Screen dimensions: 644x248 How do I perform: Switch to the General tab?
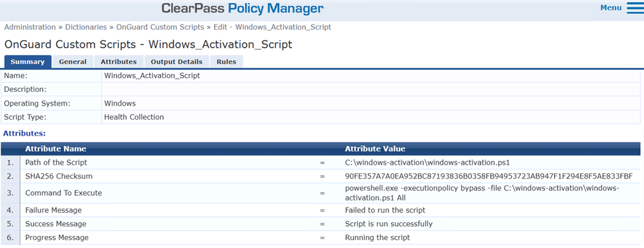(x=73, y=62)
